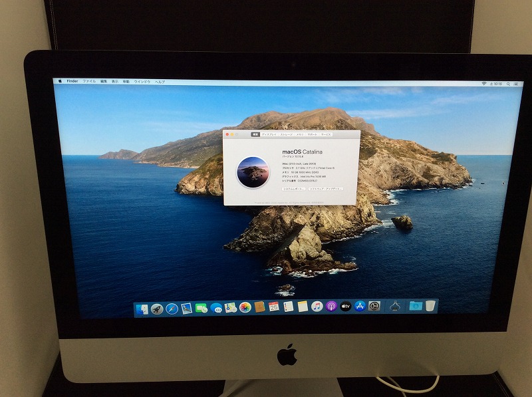Click the バージョン 10.15 version text
The height and width of the screenshot is (397, 532).
click(x=293, y=157)
